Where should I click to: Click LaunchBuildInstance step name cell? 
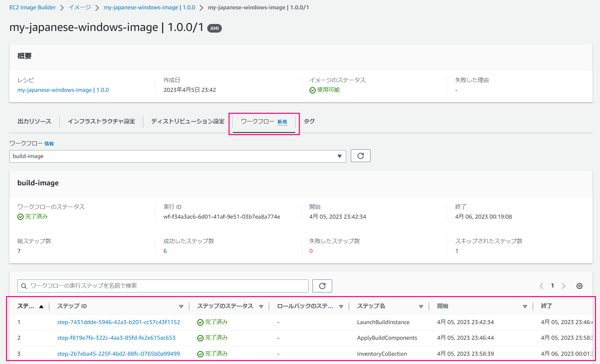[x=383, y=322]
